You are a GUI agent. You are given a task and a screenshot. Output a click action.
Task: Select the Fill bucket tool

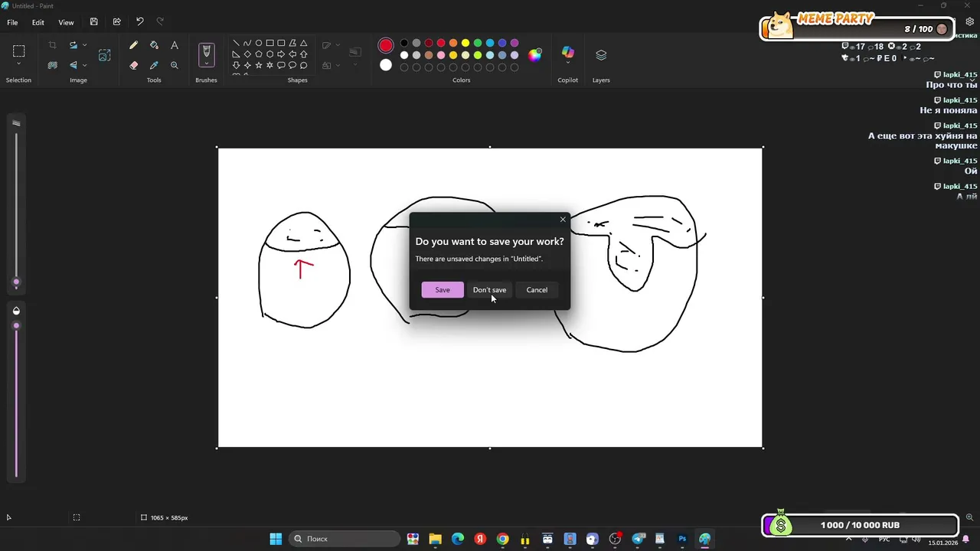154,45
